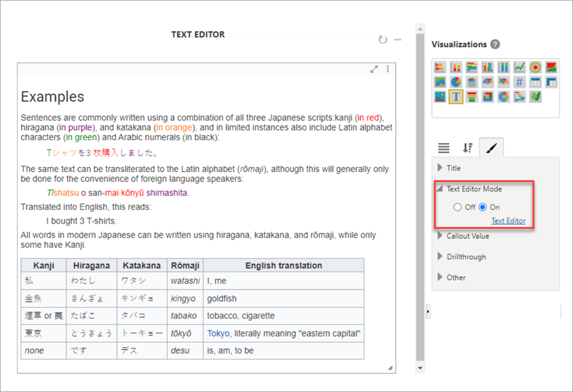Viewport: 573px width, 392px height.
Task: Follow the Tokyo hyperlink in the table
Action: click(218, 333)
